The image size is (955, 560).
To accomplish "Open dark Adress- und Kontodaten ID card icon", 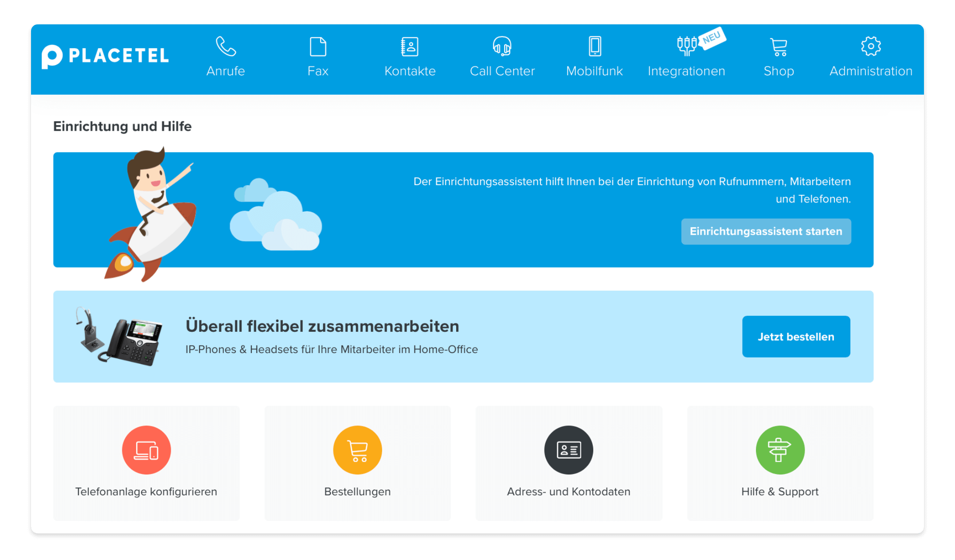I will click(x=568, y=450).
